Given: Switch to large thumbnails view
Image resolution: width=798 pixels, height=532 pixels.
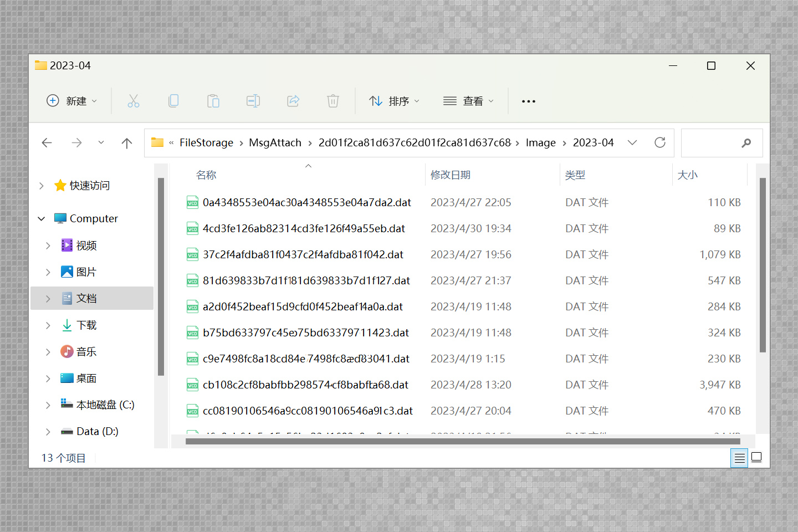Looking at the screenshot, I should point(756,458).
